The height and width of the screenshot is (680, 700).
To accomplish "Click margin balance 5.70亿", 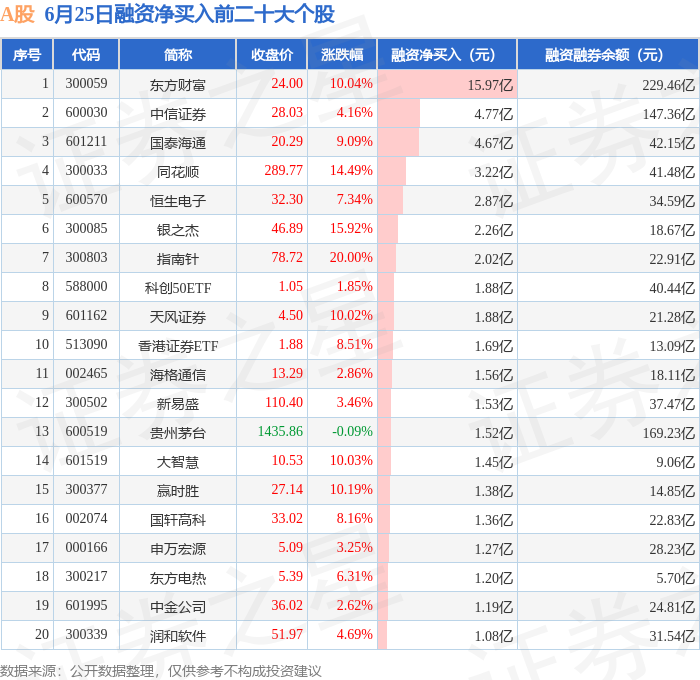I will tap(676, 578).
